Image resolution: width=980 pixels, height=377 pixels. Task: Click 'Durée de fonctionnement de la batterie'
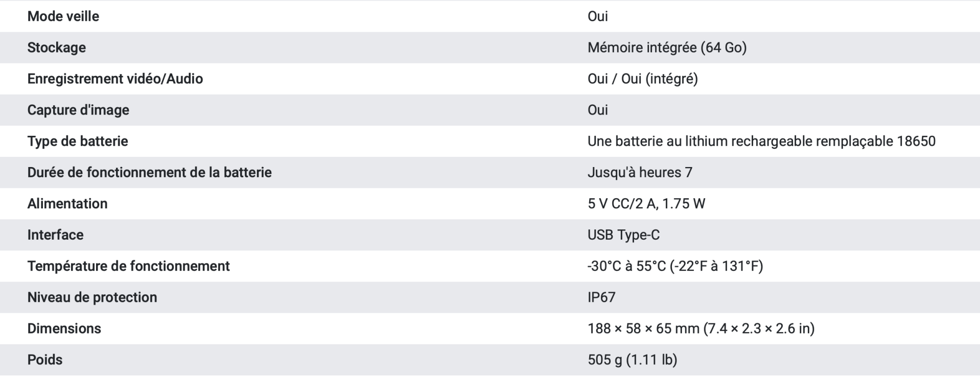click(149, 172)
